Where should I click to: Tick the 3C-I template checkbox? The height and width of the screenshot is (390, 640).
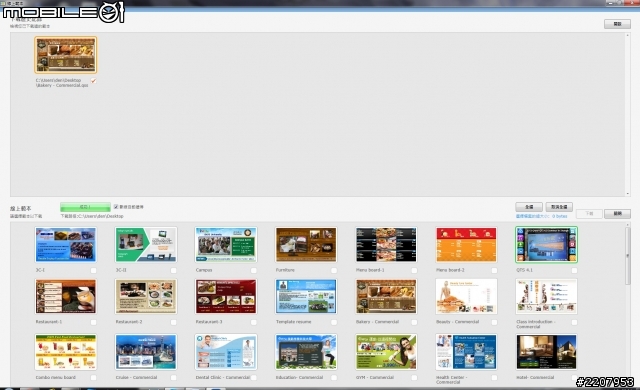tap(93, 270)
